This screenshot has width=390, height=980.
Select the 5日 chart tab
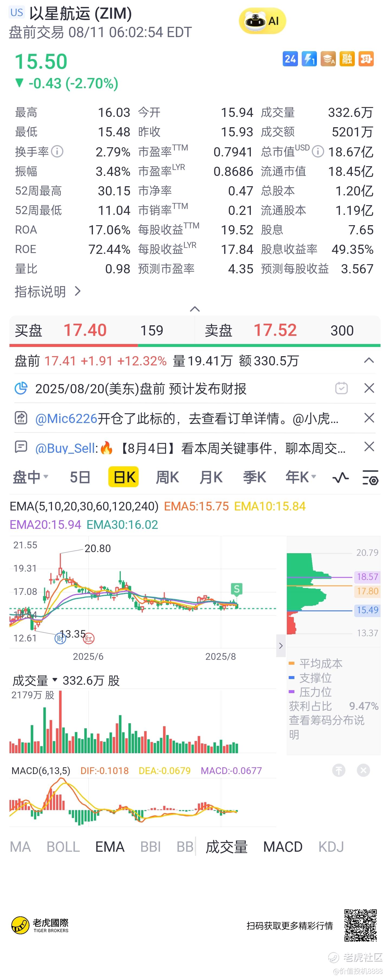(80, 477)
